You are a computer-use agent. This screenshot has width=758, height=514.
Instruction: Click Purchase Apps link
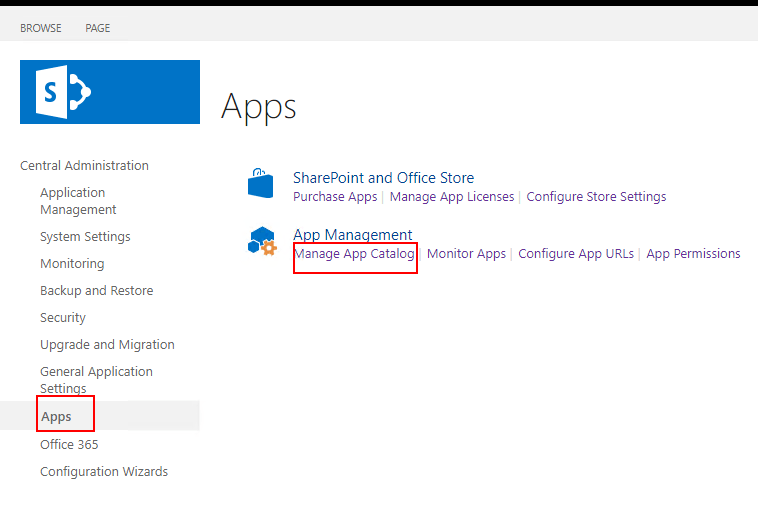335,197
